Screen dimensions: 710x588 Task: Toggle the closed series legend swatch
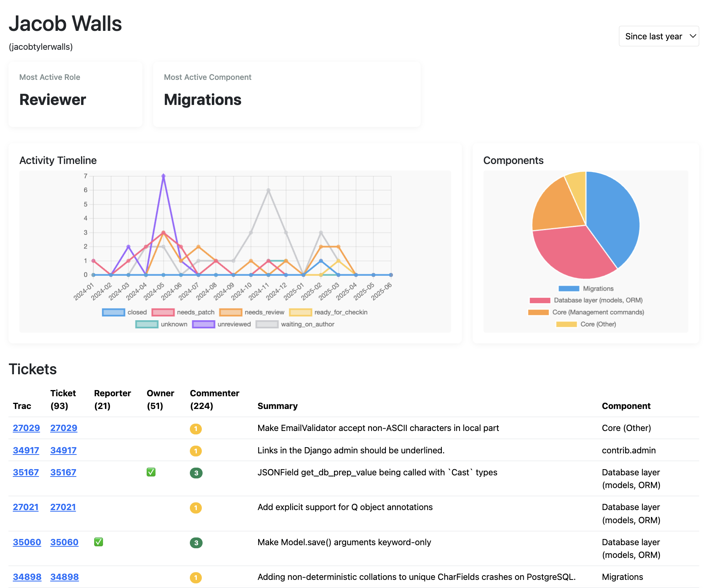(113, 312)
